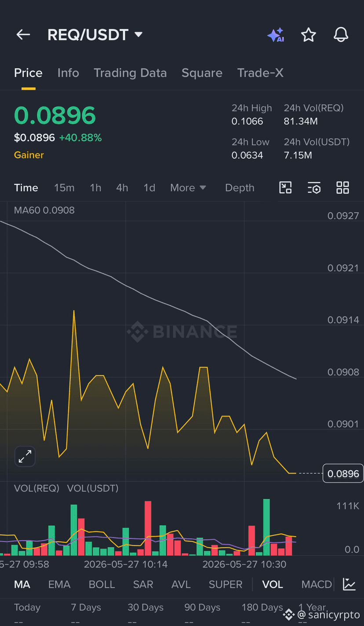
Task: Open the AI sparkle assistant icon
Action: [x=276, y=35]
